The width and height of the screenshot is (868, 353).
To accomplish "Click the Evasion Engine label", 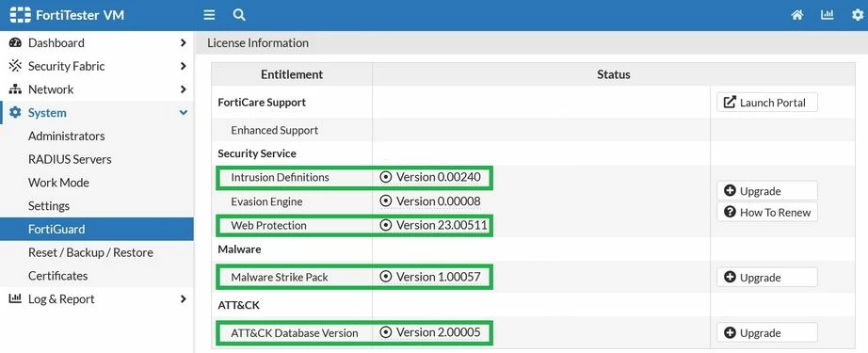I will coord(266,201).
